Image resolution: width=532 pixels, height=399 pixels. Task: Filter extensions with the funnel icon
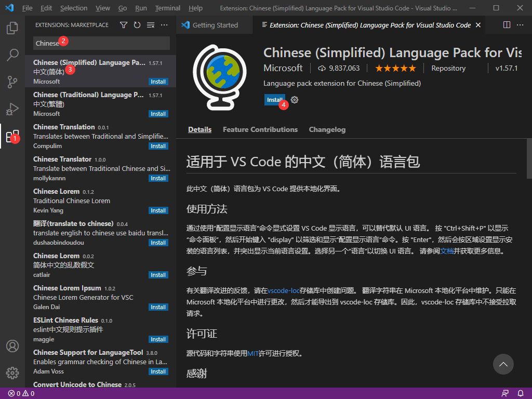click(x=124, y=25)
